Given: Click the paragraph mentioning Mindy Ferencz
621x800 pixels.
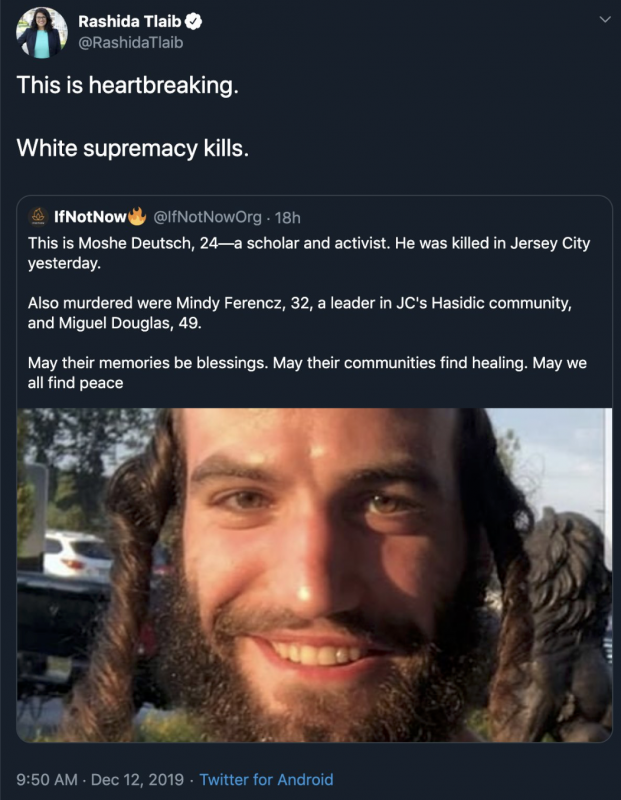Looking at the screenshot, I should coord(300,313).
